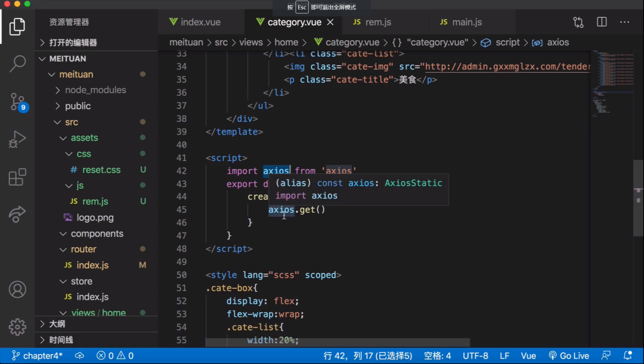Click the Open Changes compare icon
Viewport: 644px width, 364px height.
[x=578, y=22]
